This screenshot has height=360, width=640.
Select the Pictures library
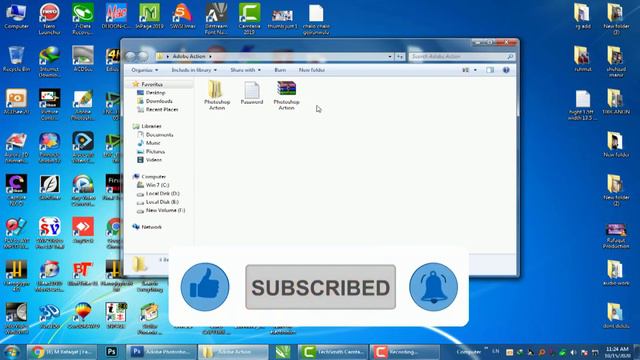click(x=155, y=151)
